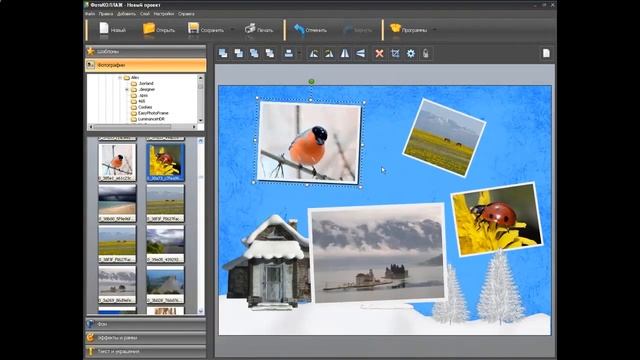
Task: Select the ladybug thumbnail
Action: 165,162
